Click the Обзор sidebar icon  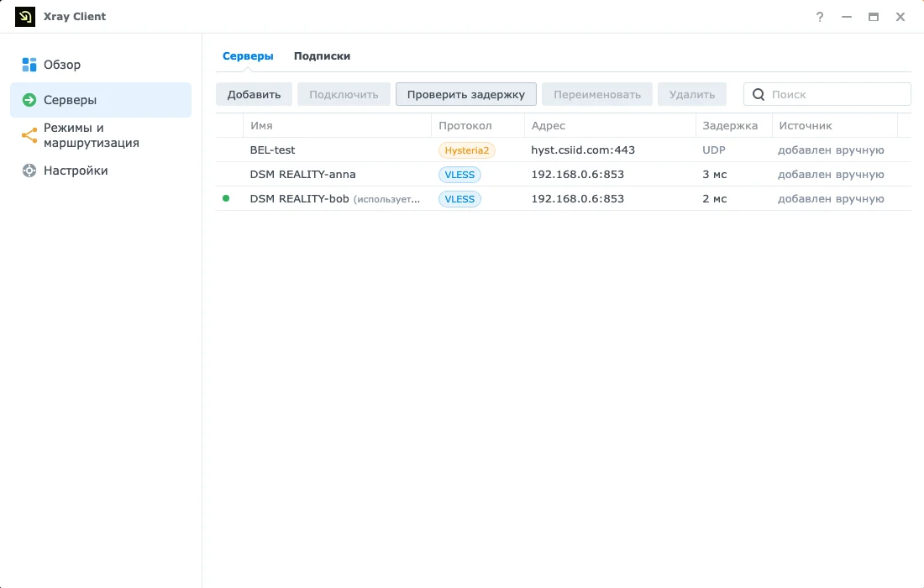click(x=29, y=65)
